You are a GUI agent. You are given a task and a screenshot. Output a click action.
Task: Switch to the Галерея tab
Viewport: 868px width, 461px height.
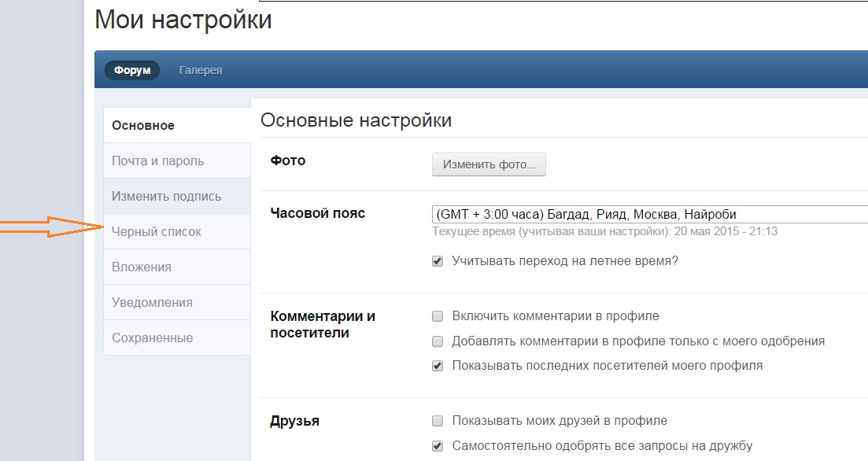click(x=201, y=70)
